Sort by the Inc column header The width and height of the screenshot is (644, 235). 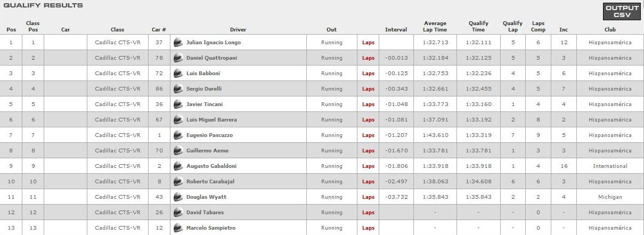pos(563,30)
